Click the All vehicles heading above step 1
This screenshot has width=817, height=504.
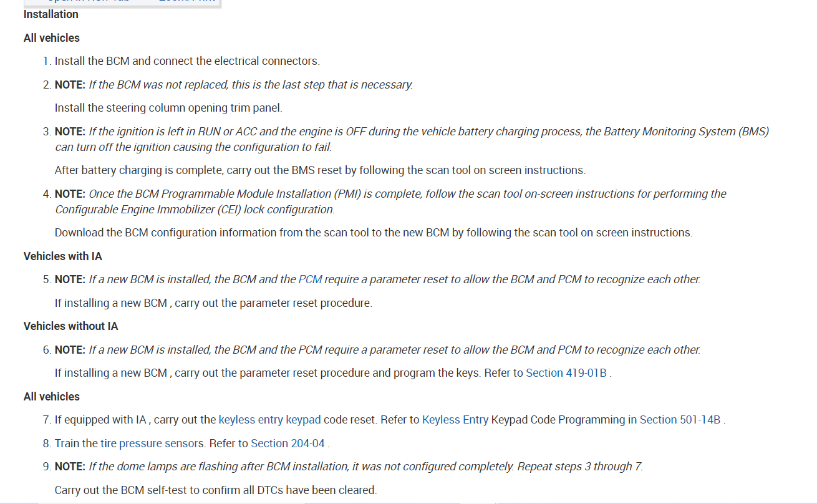52,38
